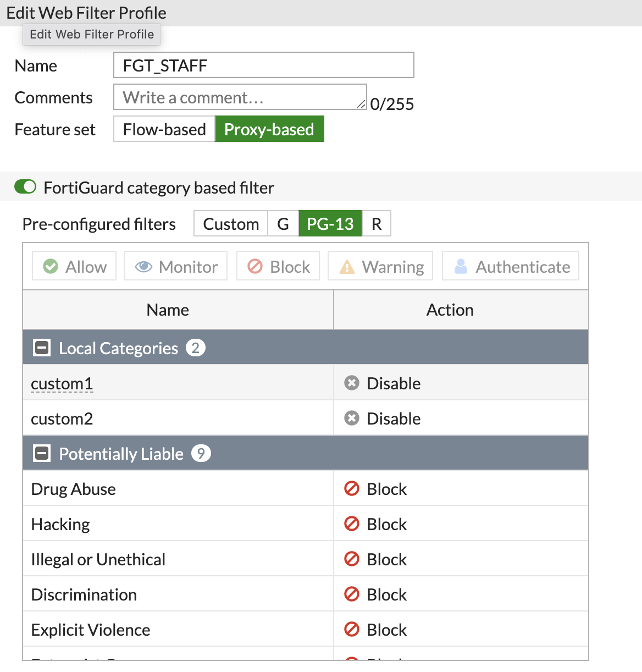Select the Authenticate action with user icon
Viewport: 642px width, 672px height.
pyautogui.click(x=510, y=266)
